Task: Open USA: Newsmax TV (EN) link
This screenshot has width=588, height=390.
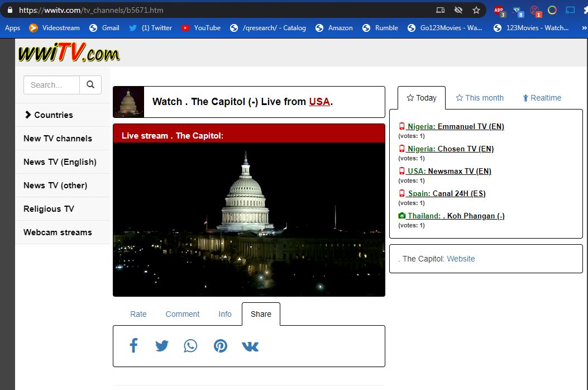Action: click(x=444, y=171)
